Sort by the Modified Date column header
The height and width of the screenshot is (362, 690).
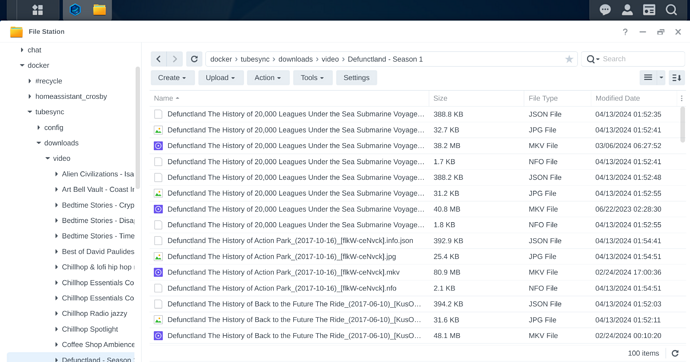click(634, 99)
